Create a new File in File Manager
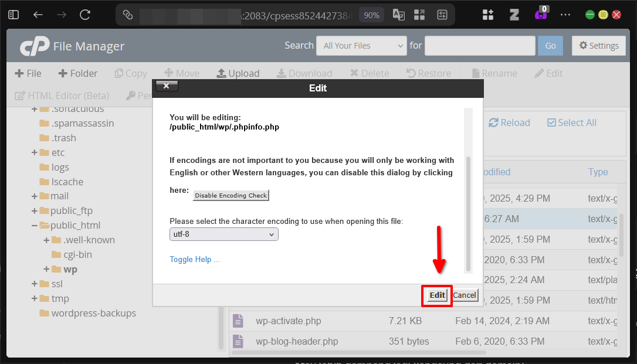Image resolution: width=637 pixels, height=364 pixels. point(27,73)
